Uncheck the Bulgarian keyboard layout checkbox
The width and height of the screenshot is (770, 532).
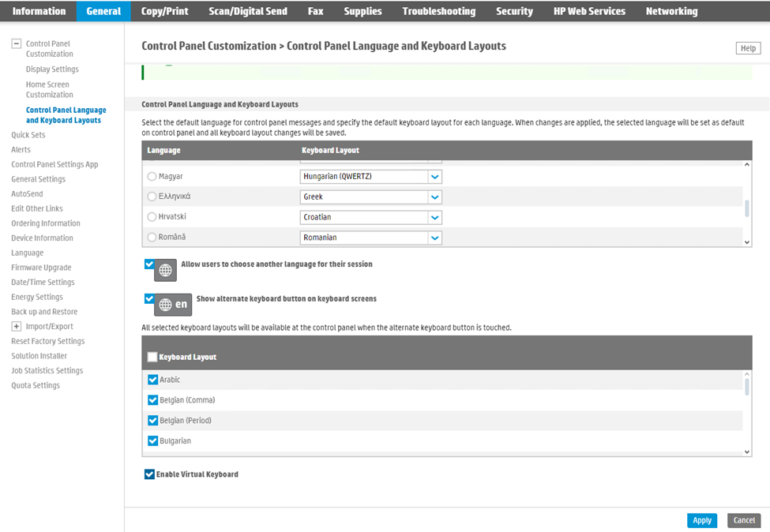[x=153, y=441]
